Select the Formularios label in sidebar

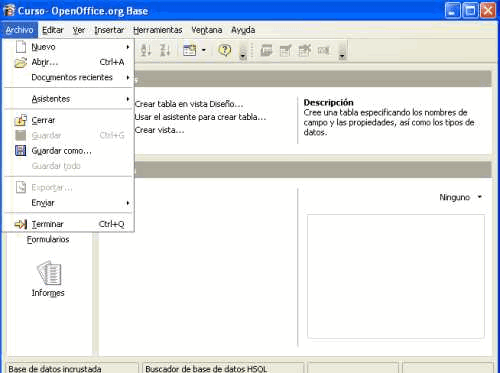[x=48, y=239]
